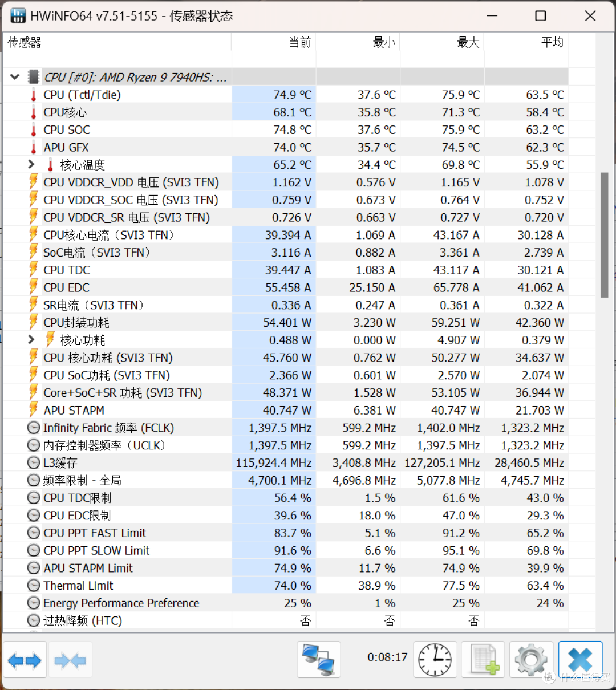Click clock icon beside Infinity Fabric 频率
Viewport: 616px width, 690px height.
(34, 428)
